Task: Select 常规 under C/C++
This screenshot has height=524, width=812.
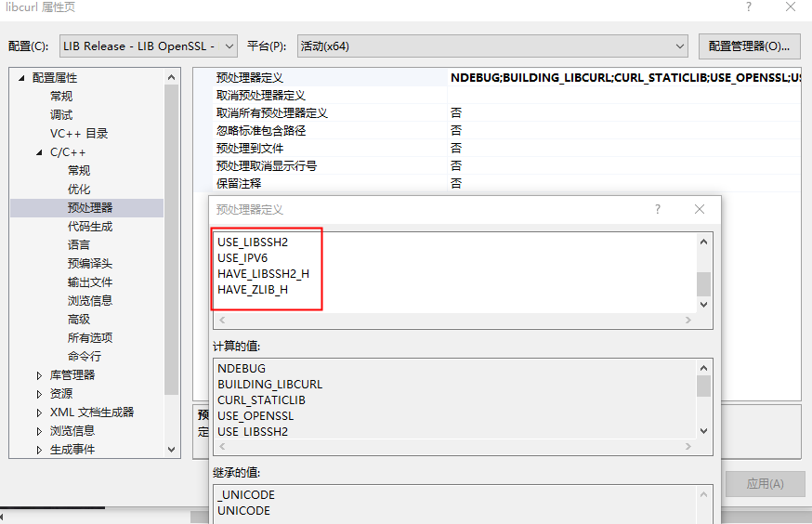Action: point(79,171)
